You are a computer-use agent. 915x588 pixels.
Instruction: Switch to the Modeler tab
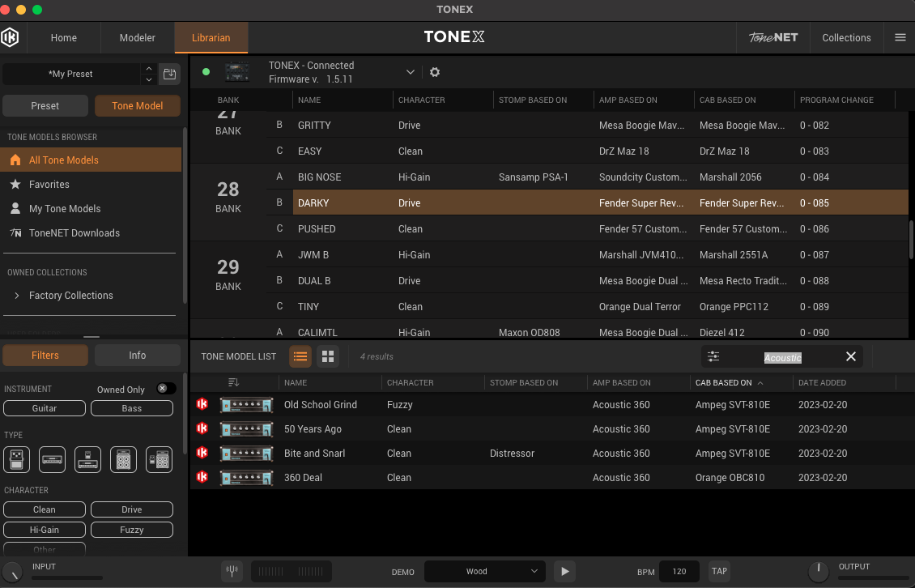138,37
